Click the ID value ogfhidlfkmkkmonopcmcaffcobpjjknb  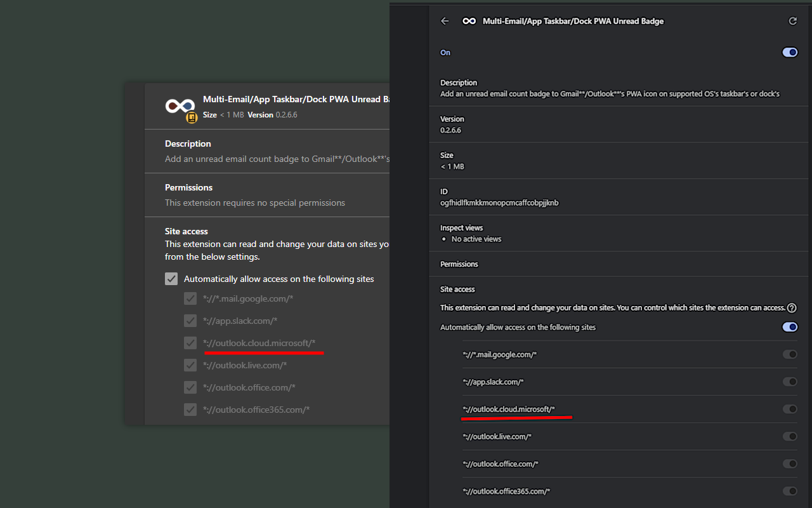tap(499, 203)
